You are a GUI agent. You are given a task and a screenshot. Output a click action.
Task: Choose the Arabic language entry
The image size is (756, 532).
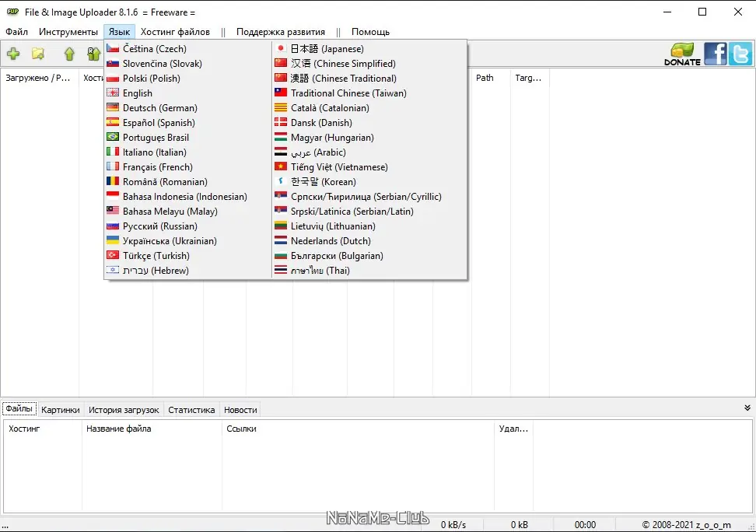[x=369, y=152]
